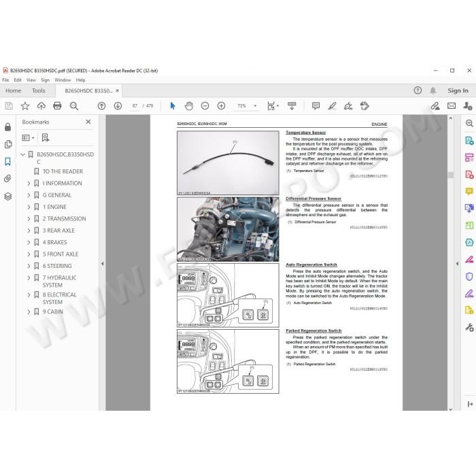Switch to the Tools tab
This screenshot has width=476, height=476.
click(39, 90)
